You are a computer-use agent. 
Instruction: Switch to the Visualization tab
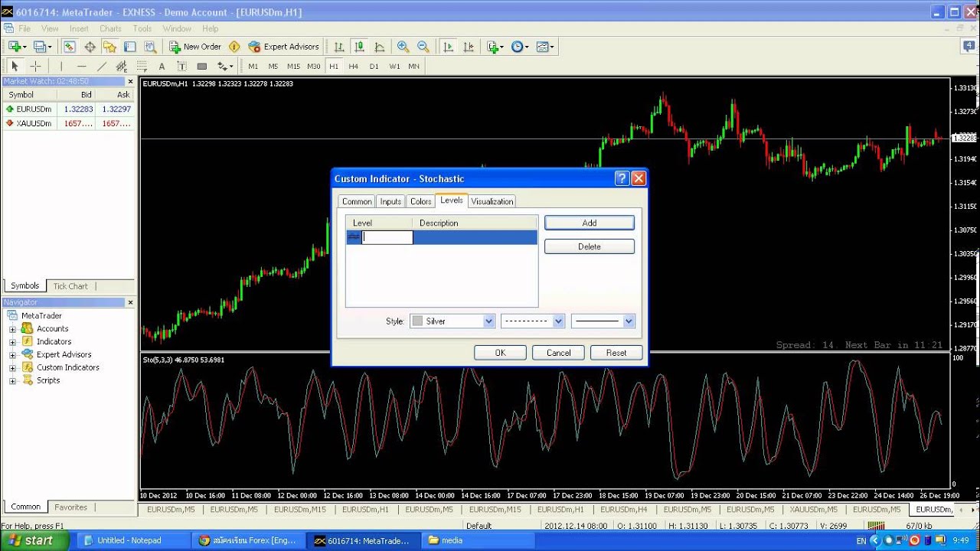coord(492,201)
